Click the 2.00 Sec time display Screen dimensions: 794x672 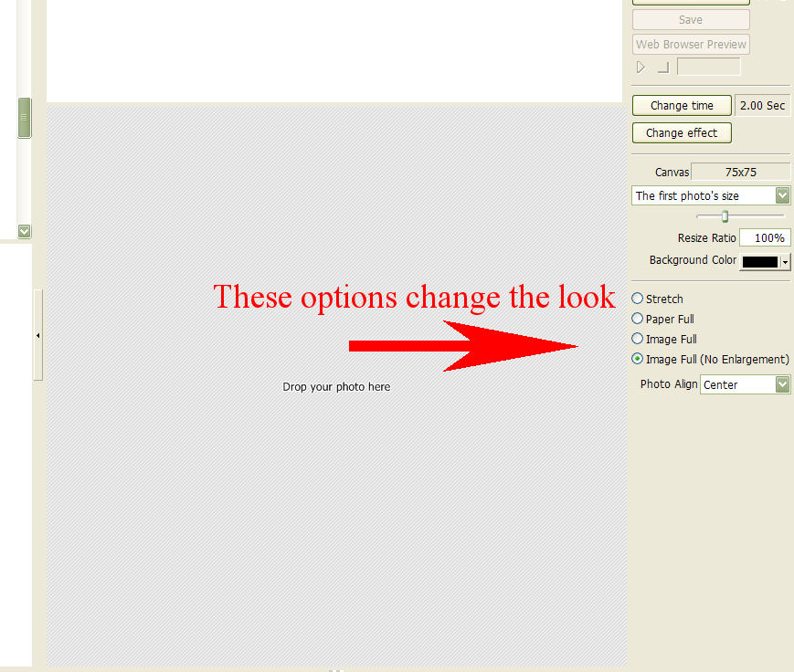point(762,105)
